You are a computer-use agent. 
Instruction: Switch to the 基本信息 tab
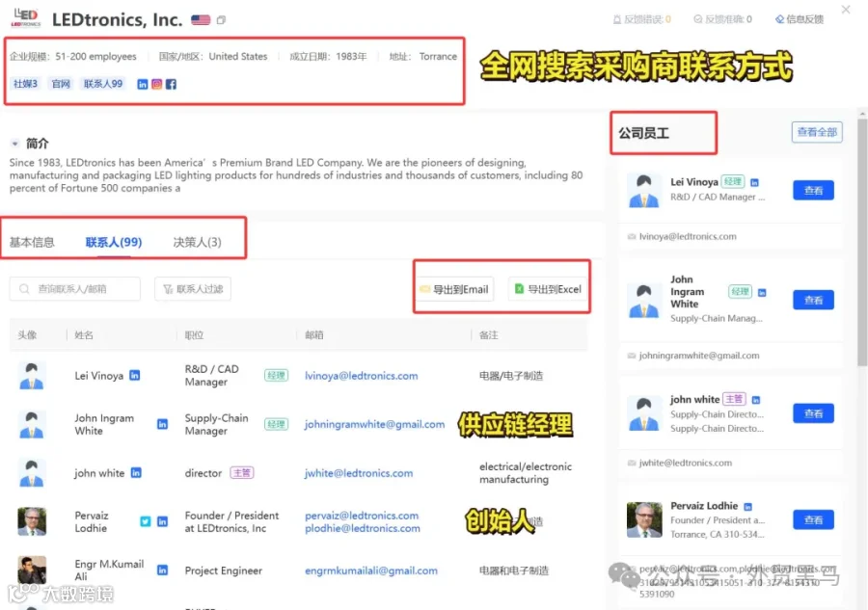pyautogui.click(x=32, y=242)
